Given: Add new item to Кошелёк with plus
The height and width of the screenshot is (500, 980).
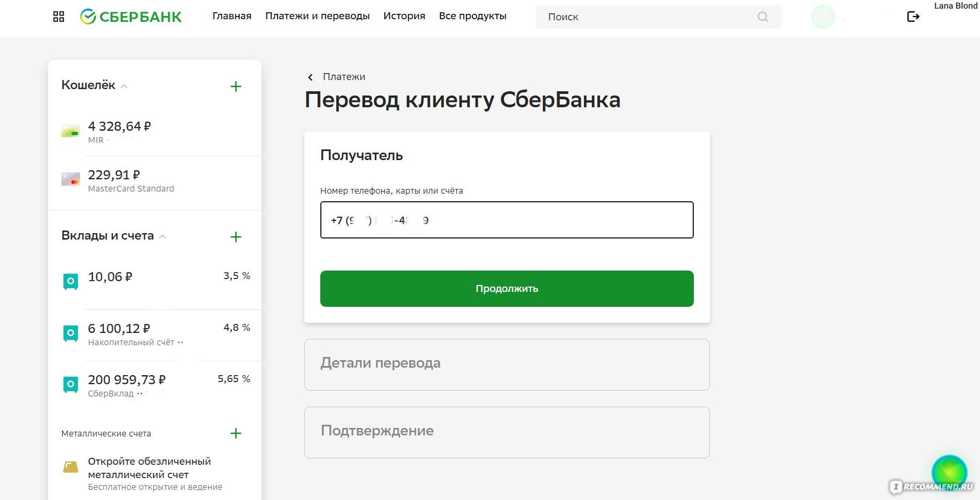Looking at the screenshot, I should (236, 86).
